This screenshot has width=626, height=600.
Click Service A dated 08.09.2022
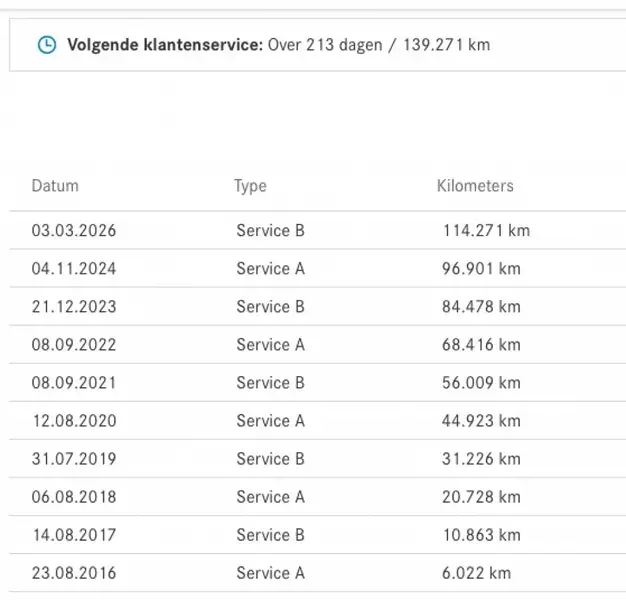click(x=270, y=345)
